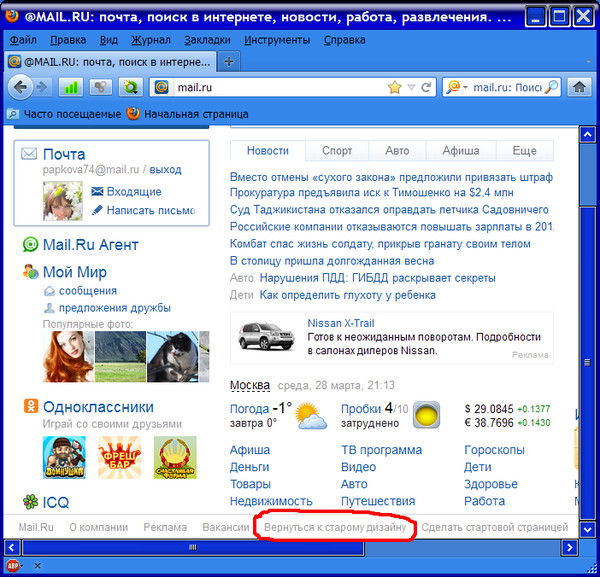The image size is (600, 577).
Task: Open the Недвижимость link
Action: click(x=271, y=501)
